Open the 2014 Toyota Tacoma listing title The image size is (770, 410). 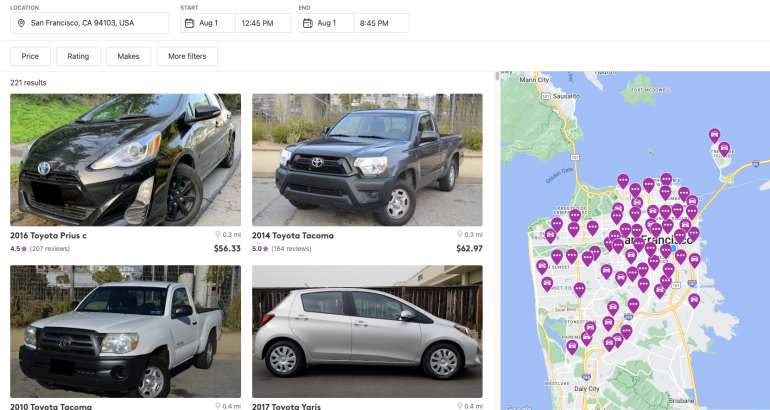tap(293, 235)
